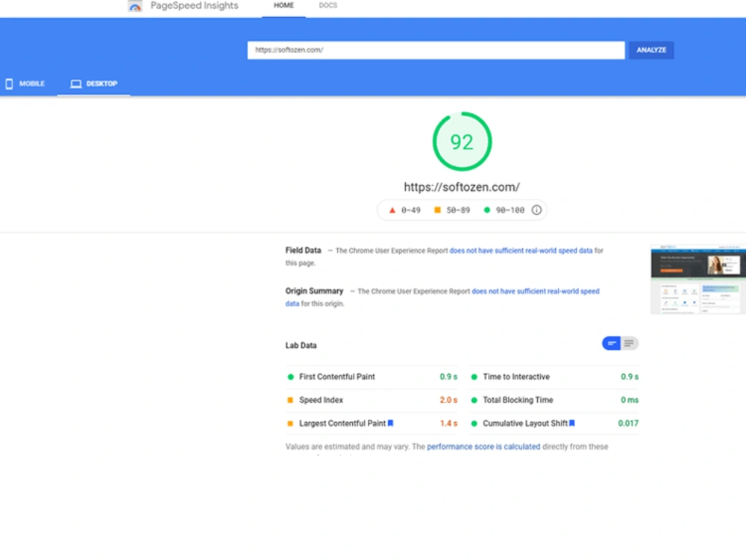Viewport: 746px width, 560px height.
Task: Click the https://softozen.com/ heading text
Action: 462,187
